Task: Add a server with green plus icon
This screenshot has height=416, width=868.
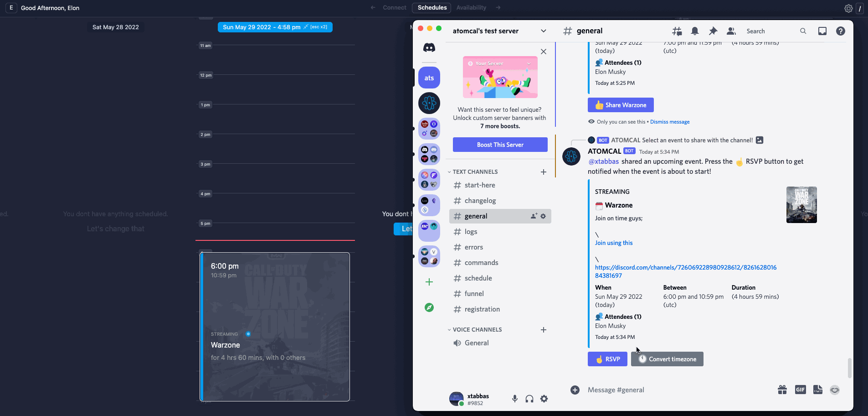Action: pos(429,282)
